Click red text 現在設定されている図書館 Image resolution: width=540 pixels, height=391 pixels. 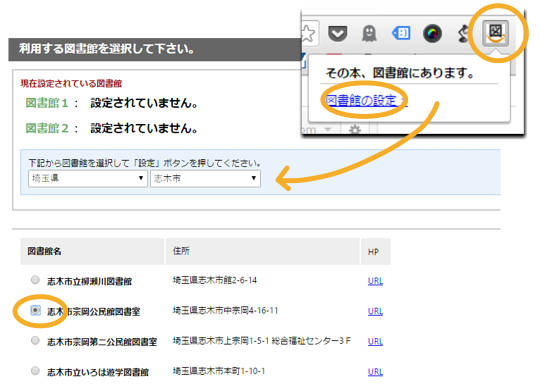click(71, 84)
